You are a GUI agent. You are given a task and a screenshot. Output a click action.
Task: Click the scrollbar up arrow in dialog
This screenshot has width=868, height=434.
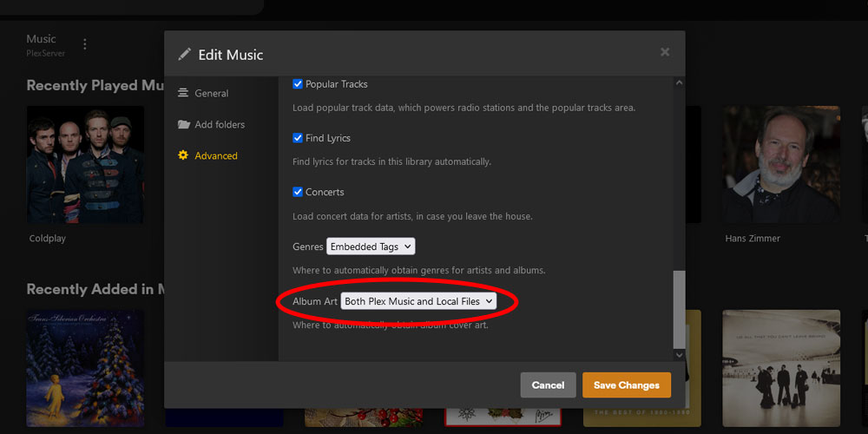point(680,83)
